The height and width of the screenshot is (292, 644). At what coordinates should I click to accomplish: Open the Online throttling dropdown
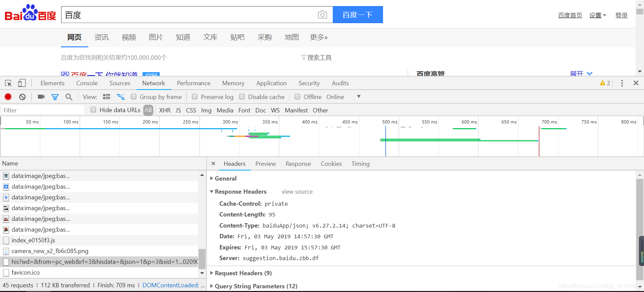click(343, 97)
